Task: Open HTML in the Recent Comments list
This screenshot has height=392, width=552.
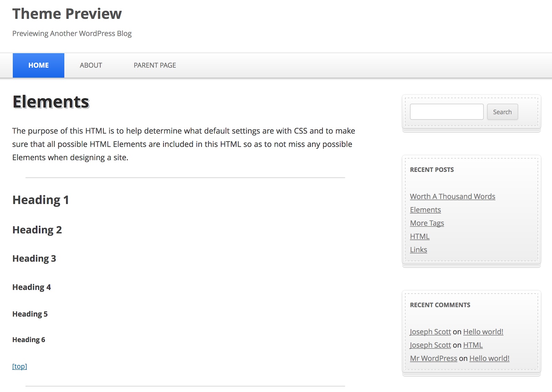Action: pyautogui.click(x=473, y=345)
